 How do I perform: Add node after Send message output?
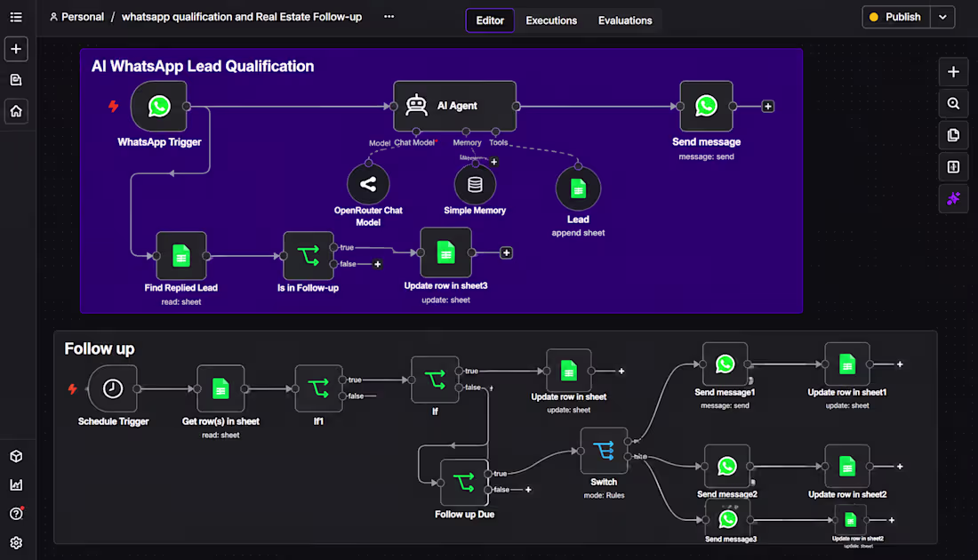(768, 107)
